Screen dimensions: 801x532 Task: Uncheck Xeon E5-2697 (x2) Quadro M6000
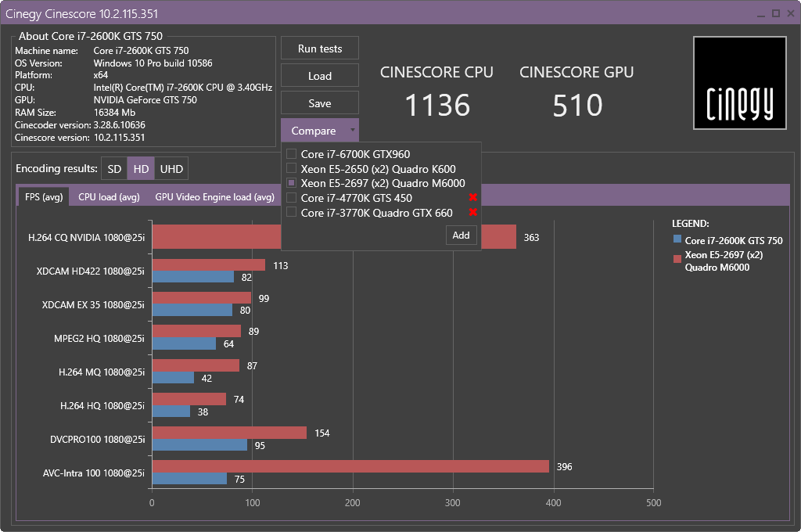pyautogui.click(x=291, y=183)
